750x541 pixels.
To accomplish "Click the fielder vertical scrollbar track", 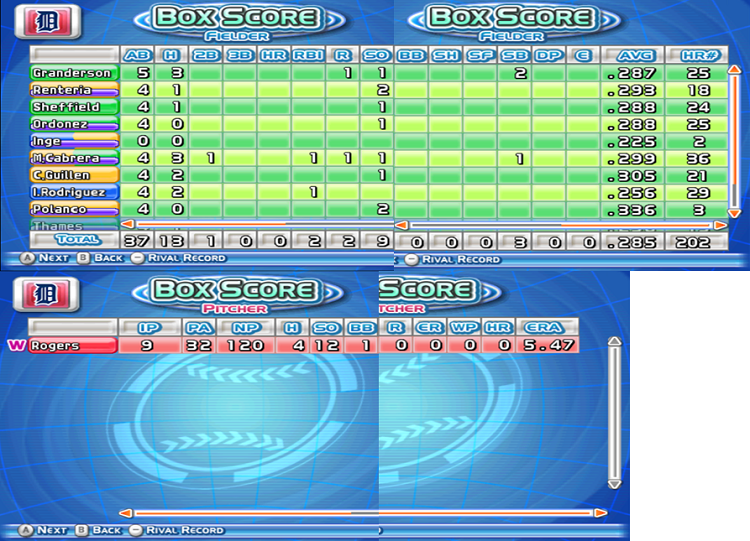I will [734, 141].
